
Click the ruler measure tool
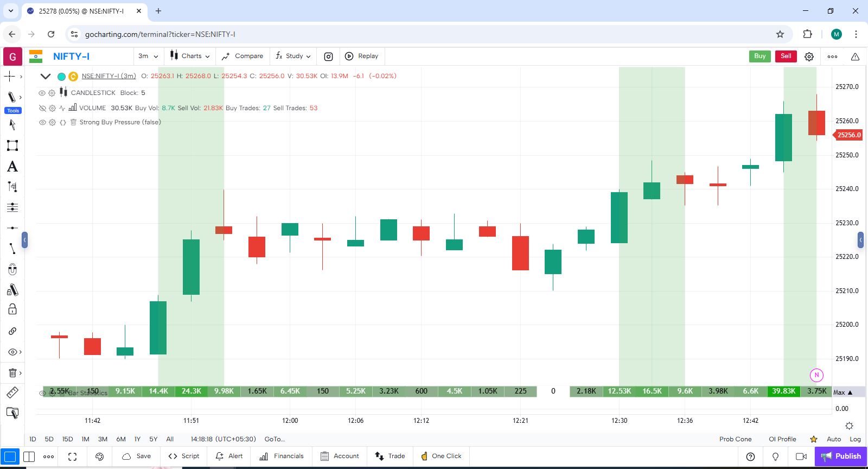[x=12, y=392]
